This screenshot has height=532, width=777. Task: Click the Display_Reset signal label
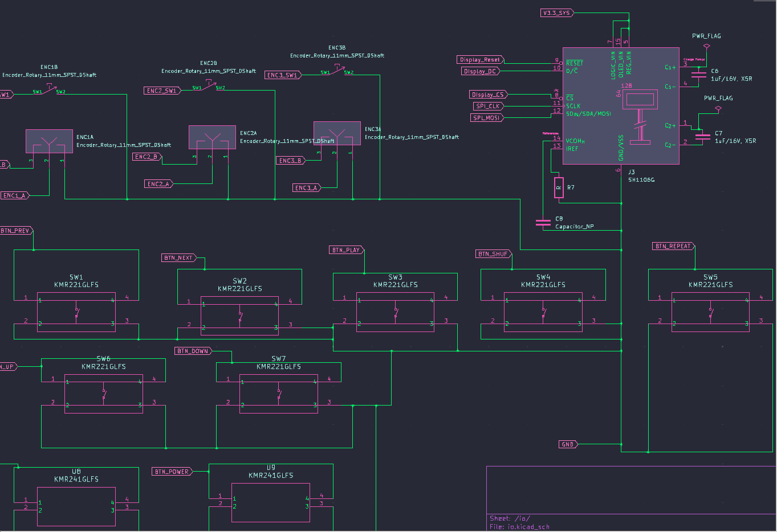tap(480, 60)
